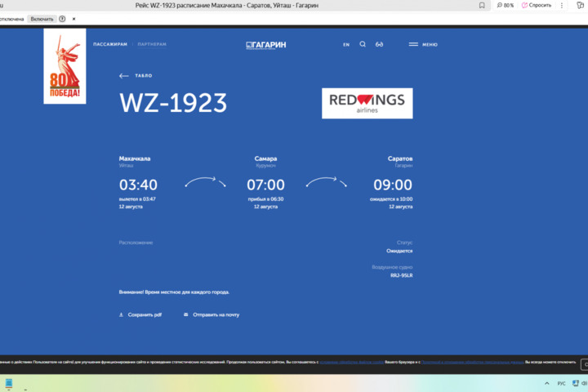The height and width of the screenshot is (392, 588).
Task: Select the ПАССАЖИРАМ tab
Action: click(110, 44)
